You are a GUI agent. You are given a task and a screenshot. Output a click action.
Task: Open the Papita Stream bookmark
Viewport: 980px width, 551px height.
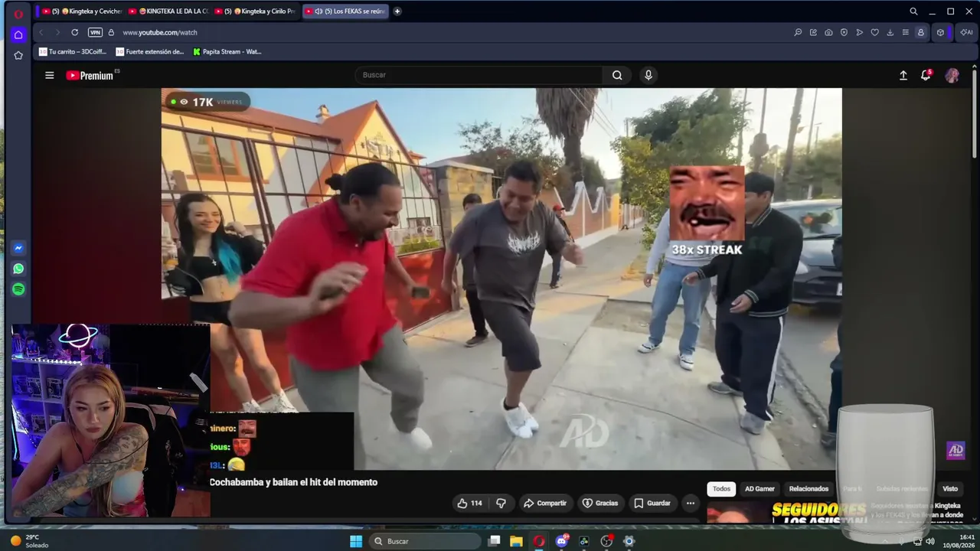tap(227, 52)
